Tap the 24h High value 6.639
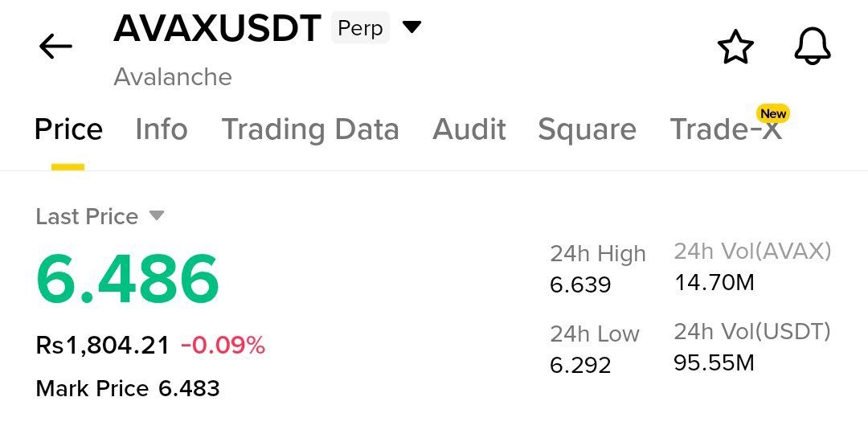Screen dimensions: 868x438 pos(580,284)
